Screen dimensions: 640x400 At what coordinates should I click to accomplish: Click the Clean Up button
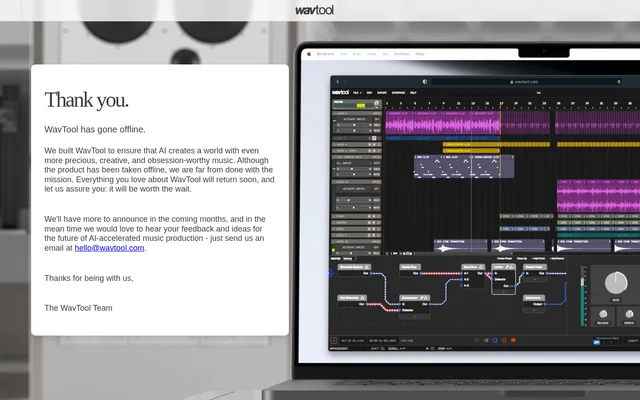pyautogui.click(x=522, y=258)
